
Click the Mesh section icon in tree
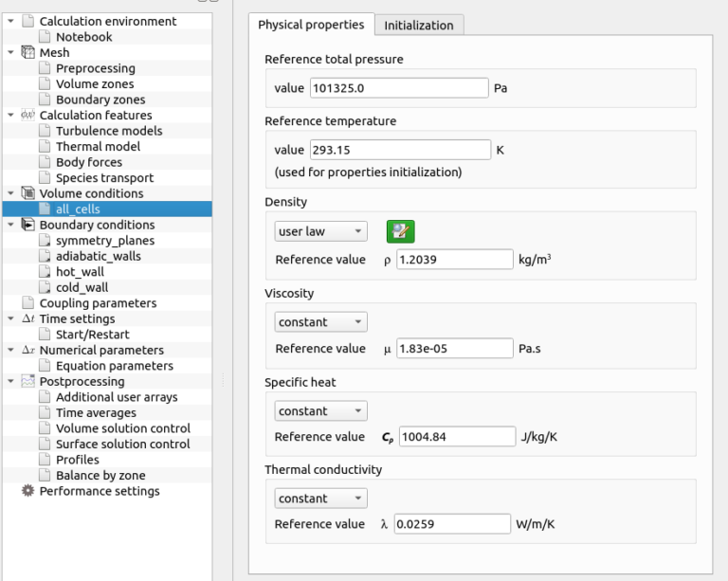27,53
